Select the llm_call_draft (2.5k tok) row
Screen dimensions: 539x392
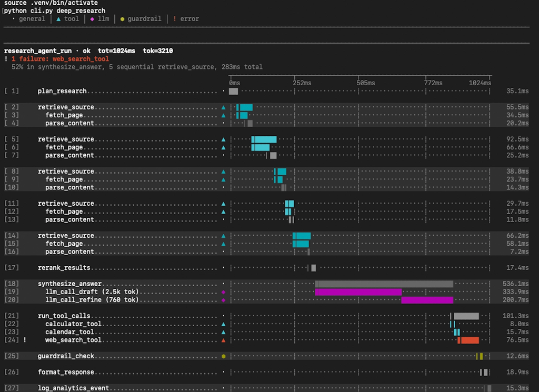[92, 292]
